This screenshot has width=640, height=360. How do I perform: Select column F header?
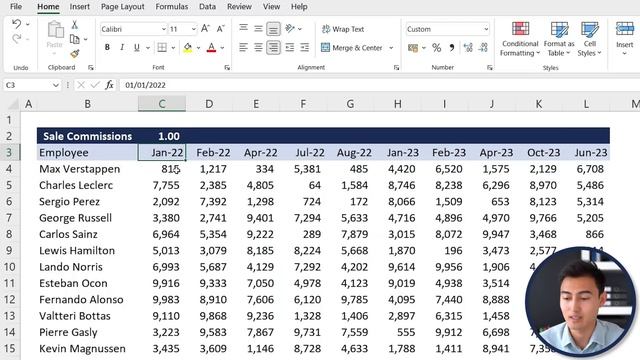point(303,104)
